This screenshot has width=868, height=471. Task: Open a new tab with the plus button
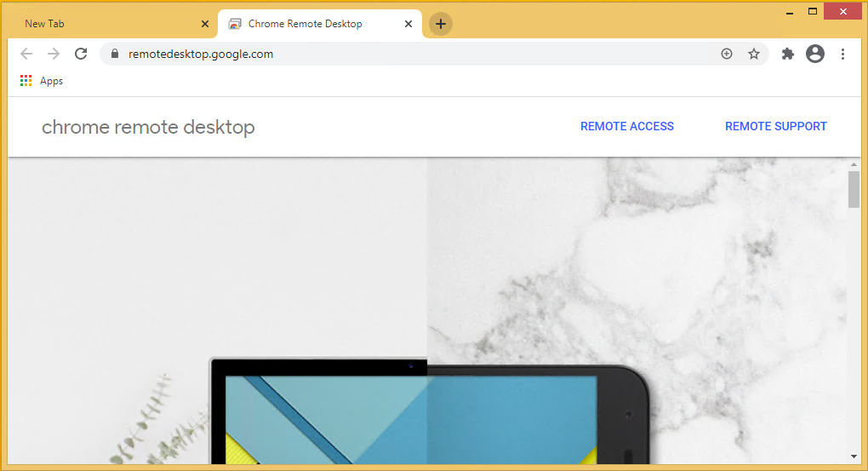click(440, 24)
